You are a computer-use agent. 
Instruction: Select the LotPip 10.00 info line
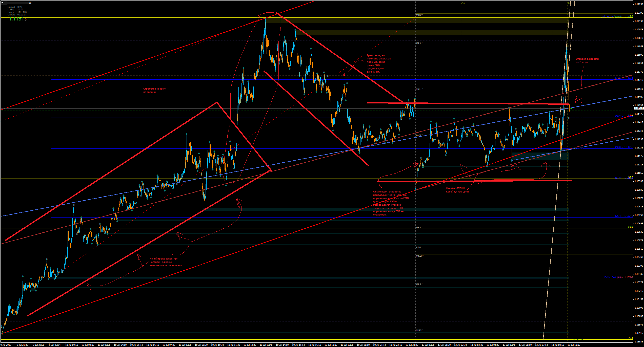tap(15, 10)
